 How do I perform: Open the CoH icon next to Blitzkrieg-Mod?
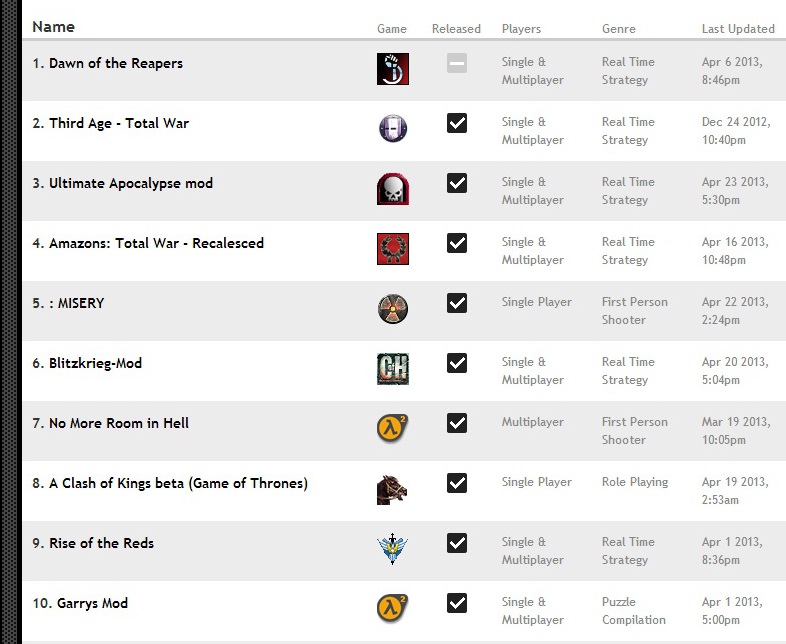point(392,369)
